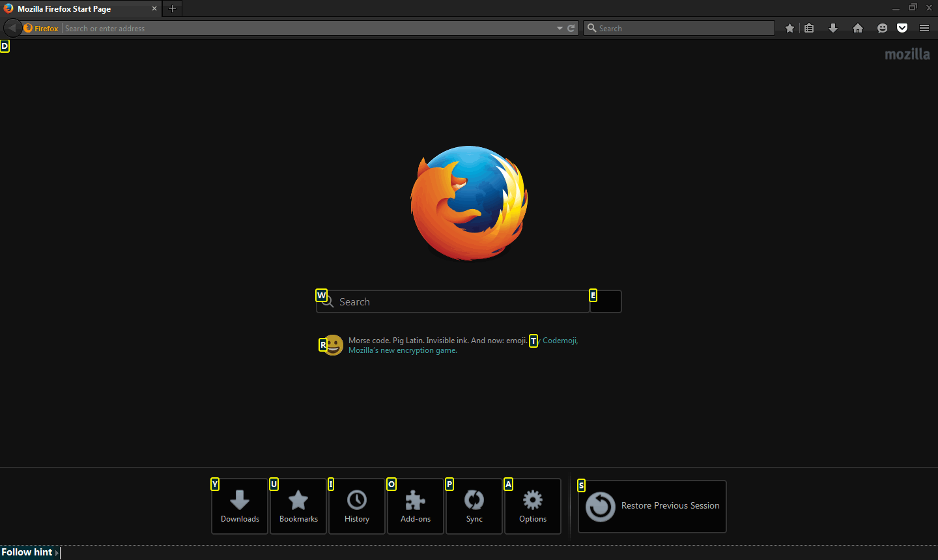The width and height of the screenshot is (938, 560).
Task: Click the Firefox logo image
Action: tap(469, 203)
